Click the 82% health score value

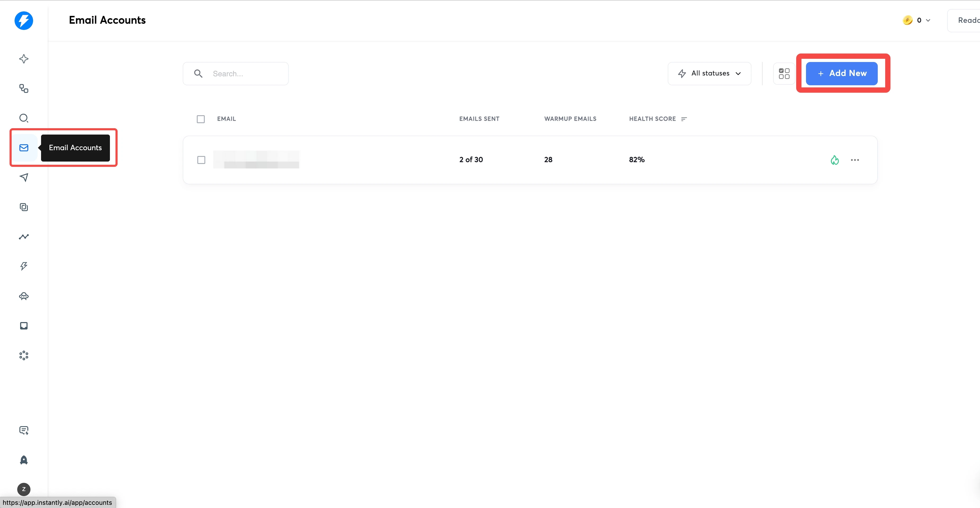tap(636, 159)
